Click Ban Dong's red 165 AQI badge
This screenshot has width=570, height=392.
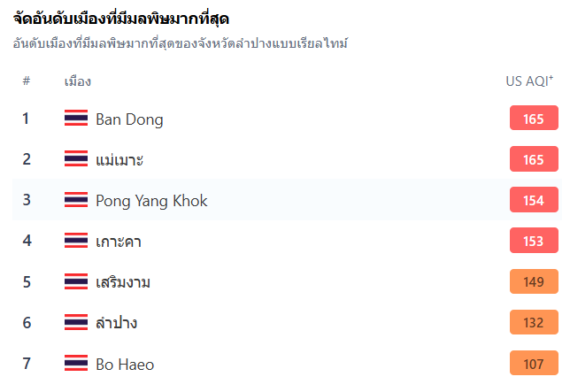coord(534,118)
